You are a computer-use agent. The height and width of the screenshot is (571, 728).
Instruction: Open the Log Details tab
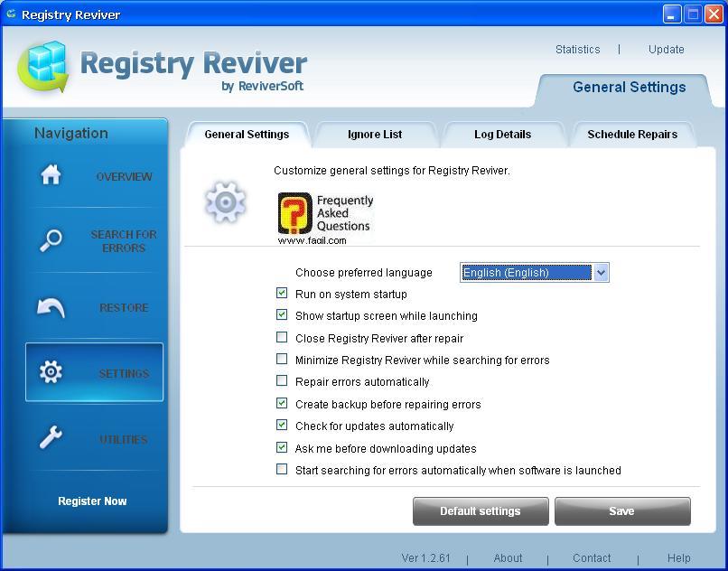[502, 135]
